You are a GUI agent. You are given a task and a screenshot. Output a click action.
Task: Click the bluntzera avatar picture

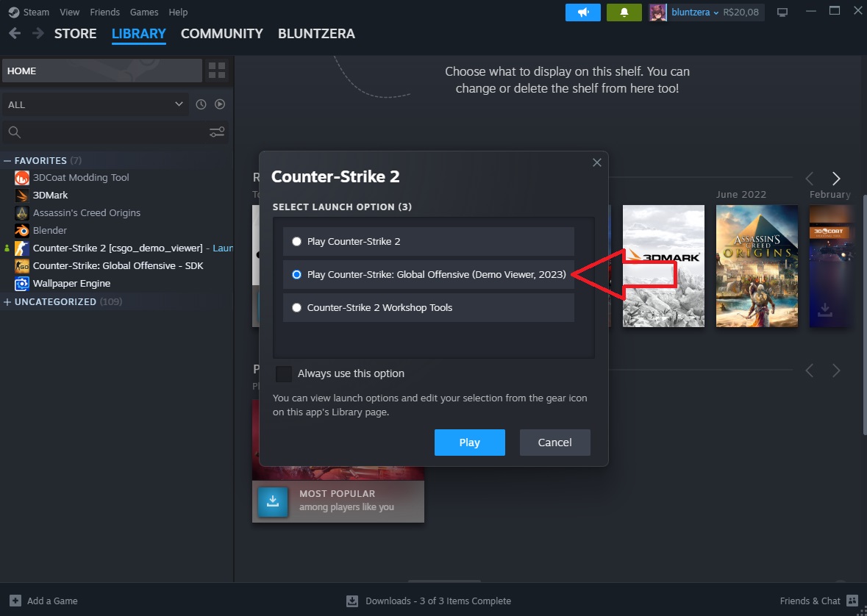click(657, 12)
